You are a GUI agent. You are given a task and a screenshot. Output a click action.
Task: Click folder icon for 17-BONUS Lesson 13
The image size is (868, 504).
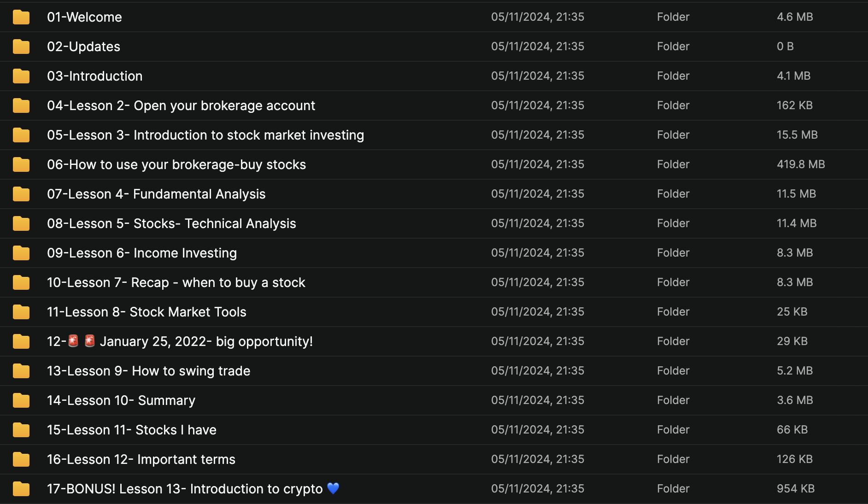coord(21,489)
